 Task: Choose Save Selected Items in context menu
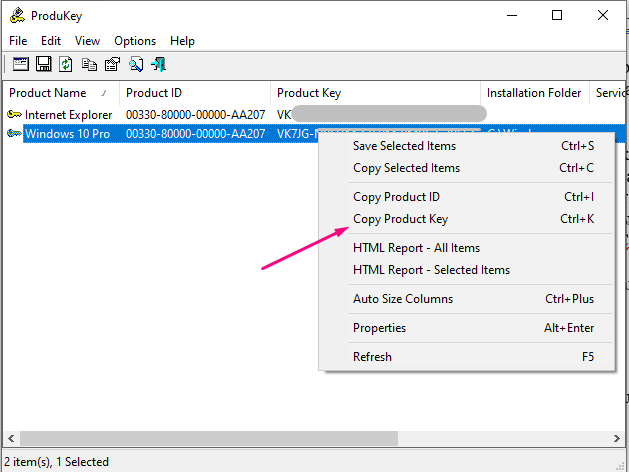click(467, 146)
